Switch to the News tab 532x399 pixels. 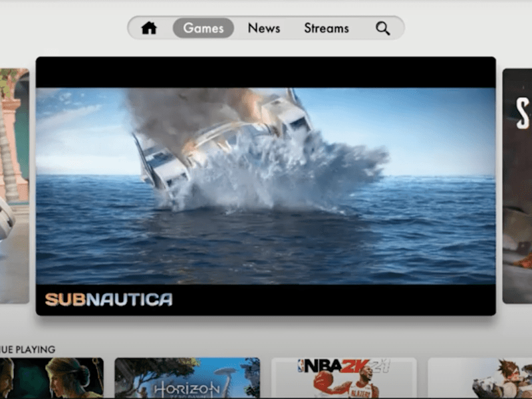click(264, 28)
